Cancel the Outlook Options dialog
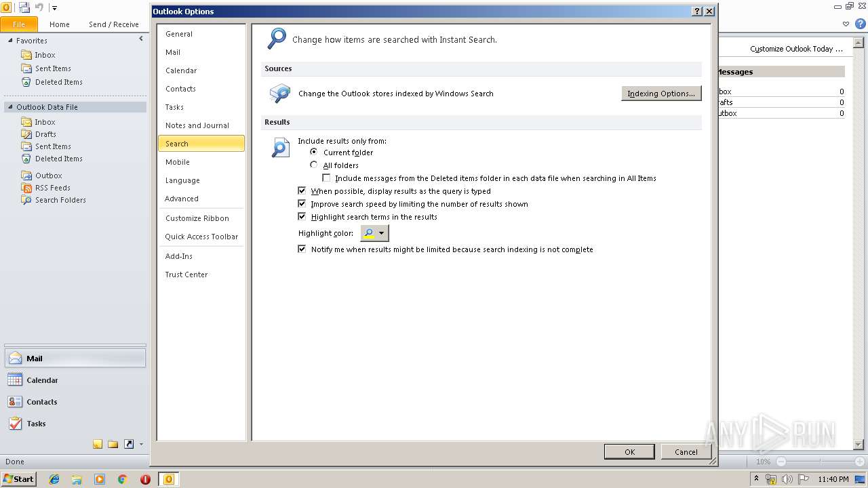The image size is (868, 488). tap(686, 452)
